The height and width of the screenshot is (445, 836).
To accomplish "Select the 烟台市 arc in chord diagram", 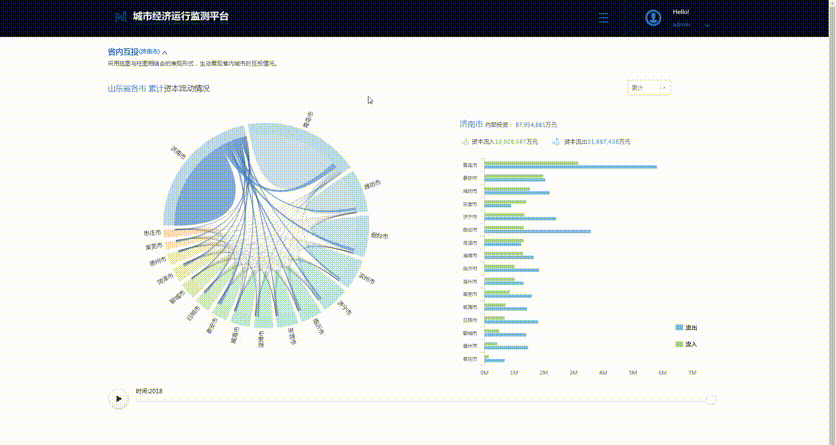I will [365, 234].
